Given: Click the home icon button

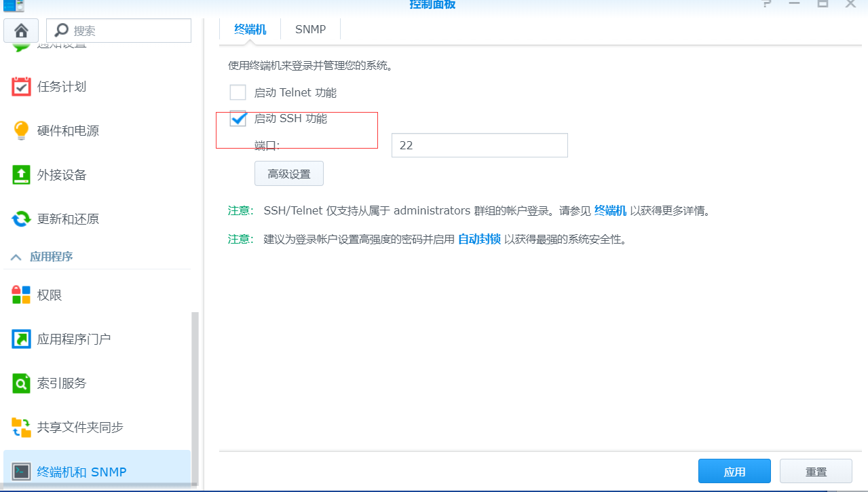Looking at the screenshot, I should pos(21,31).
